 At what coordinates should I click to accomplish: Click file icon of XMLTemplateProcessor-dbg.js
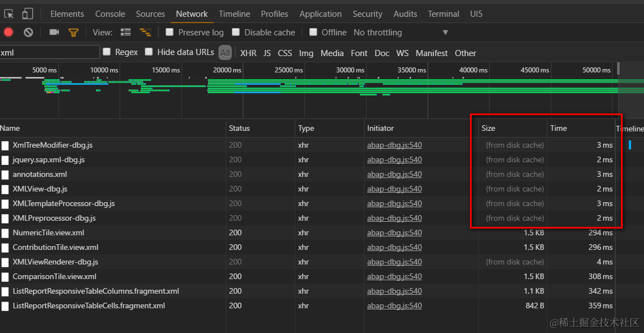click(x=5, y=204)
